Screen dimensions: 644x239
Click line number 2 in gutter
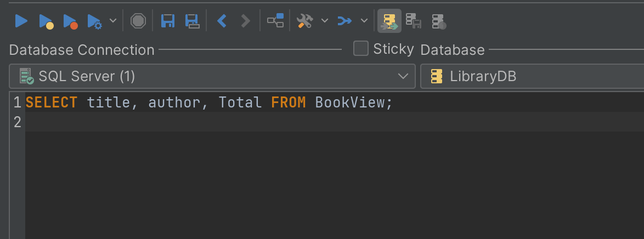point(17,122)
